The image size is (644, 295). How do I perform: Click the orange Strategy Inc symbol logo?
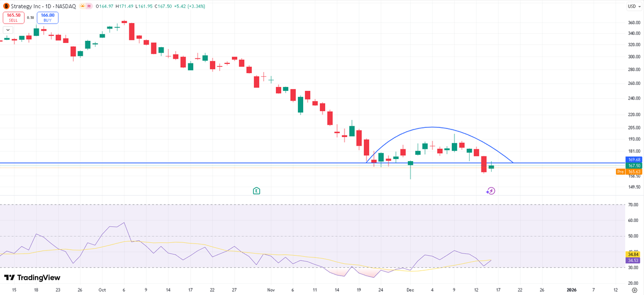pyautogui.click(x=6, y=6)
